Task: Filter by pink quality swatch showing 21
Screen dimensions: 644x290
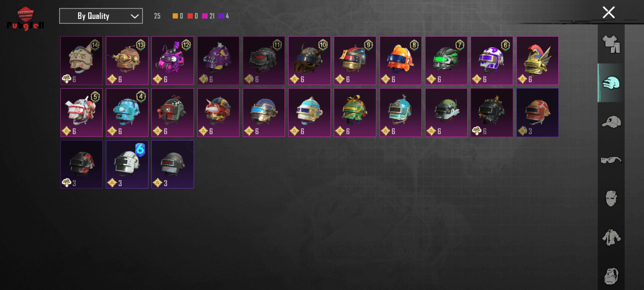Action: (x=208, y=16)
